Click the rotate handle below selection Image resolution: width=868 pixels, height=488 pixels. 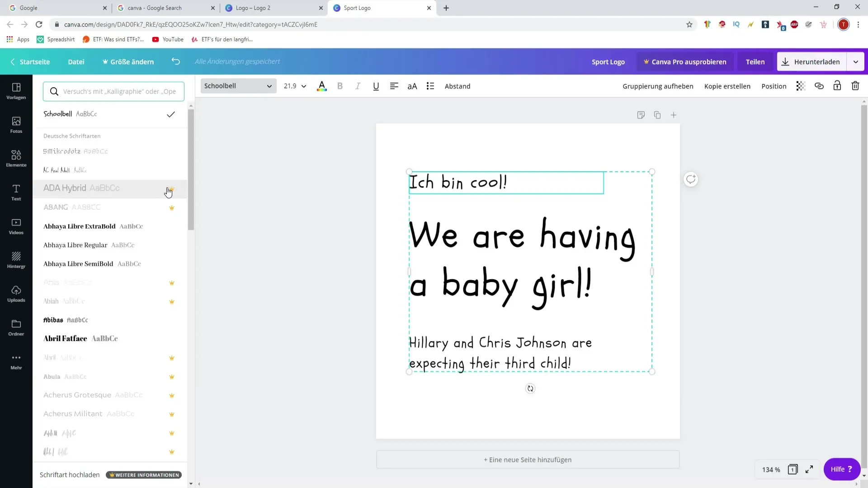(x=530, y=389)
